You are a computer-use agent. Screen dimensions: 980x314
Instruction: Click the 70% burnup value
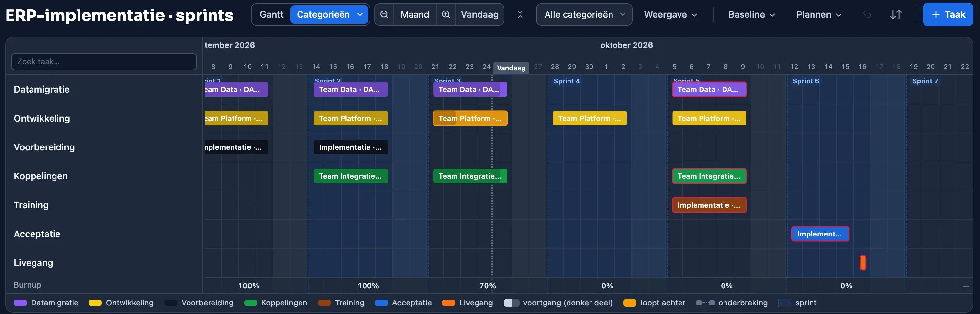point(487,286)
